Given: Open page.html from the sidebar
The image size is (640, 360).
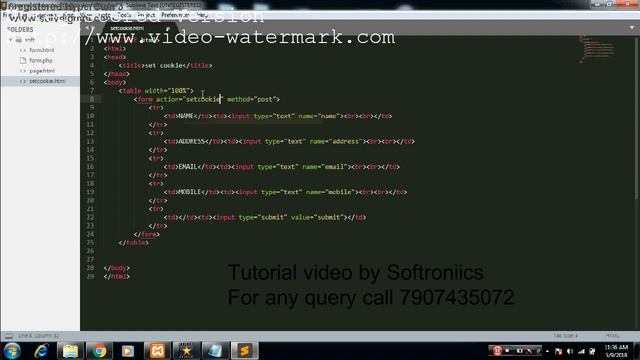Looking at the screenshot, I should point(42,71).
